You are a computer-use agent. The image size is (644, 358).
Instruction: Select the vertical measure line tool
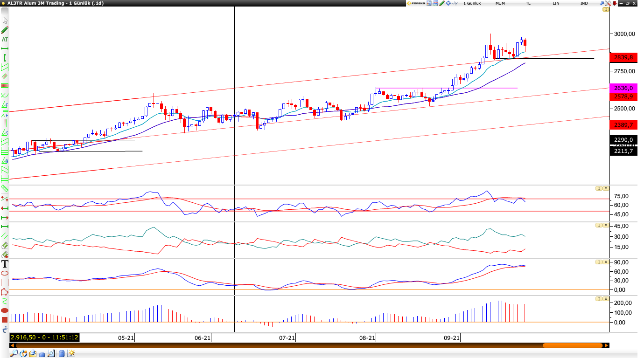point(5,57)
